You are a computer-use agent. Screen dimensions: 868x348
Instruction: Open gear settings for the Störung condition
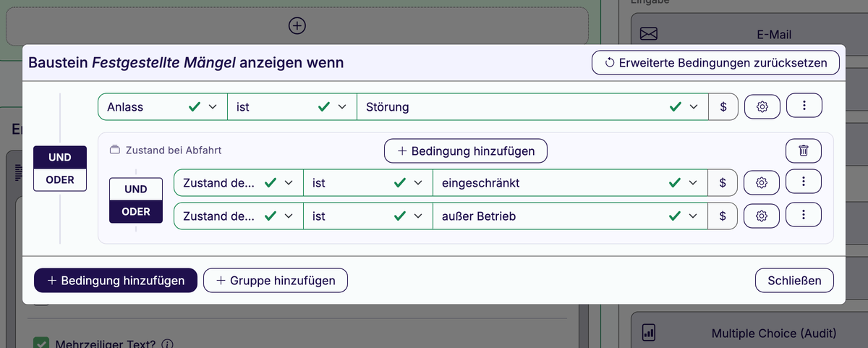762,106
